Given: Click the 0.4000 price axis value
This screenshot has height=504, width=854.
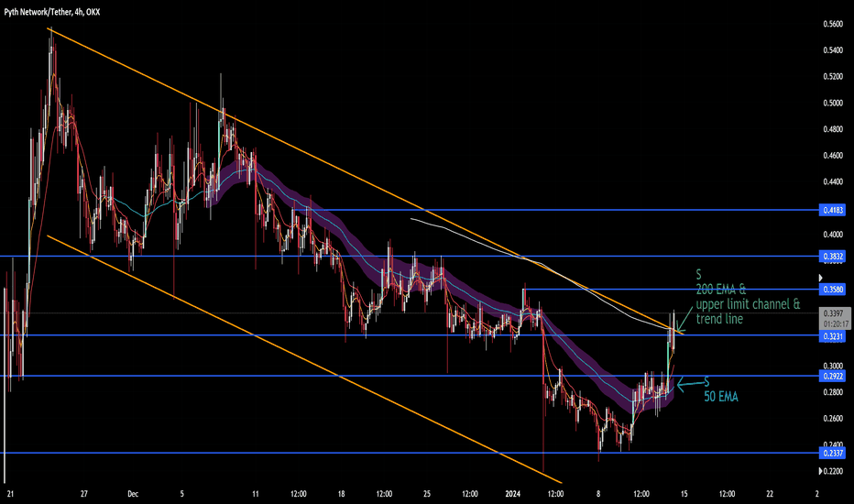Looking at the screenshot, I should 833,235.
